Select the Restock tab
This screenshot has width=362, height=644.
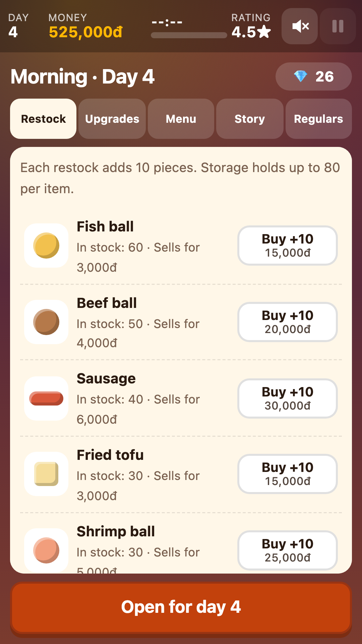(43, 119)
